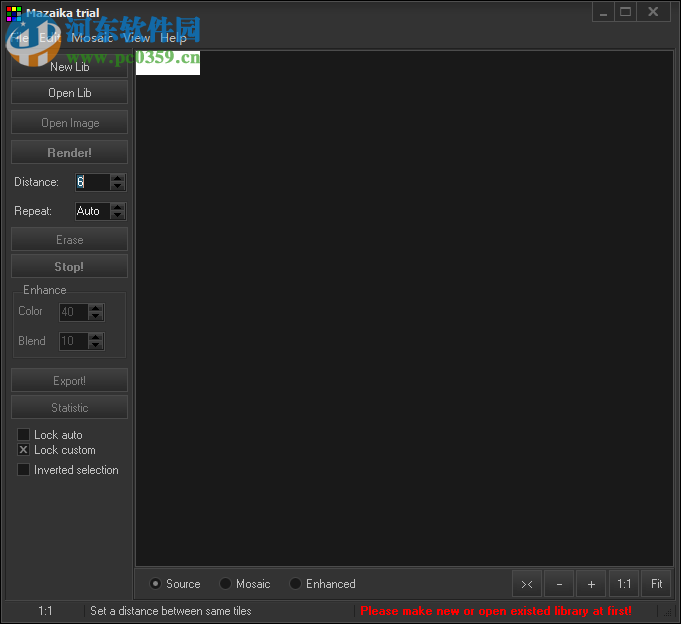Click inside the Distance input field
Image resolution: width=681 pixels, height=624 pixels.
(x=93, y=182)
